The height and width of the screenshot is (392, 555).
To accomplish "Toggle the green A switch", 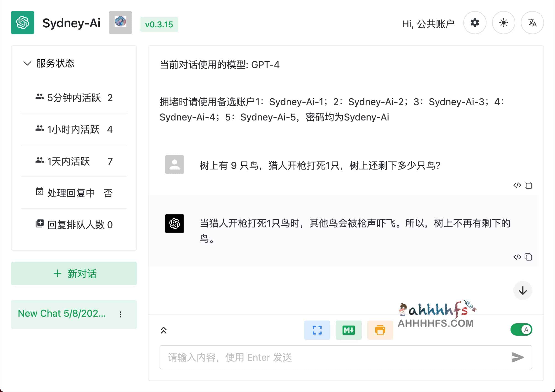I will pos(521,329).
